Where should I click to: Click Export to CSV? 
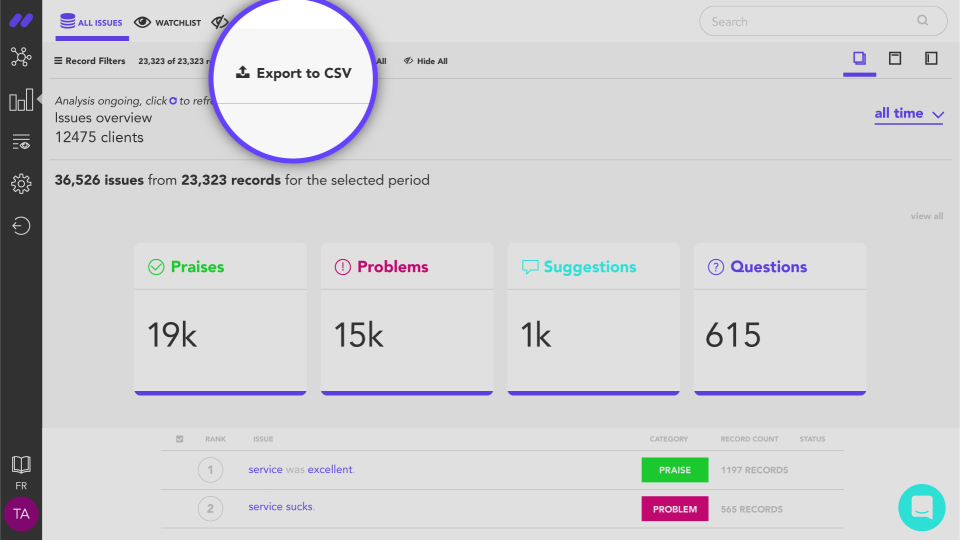pyautogui.click(x=293, y=73)
